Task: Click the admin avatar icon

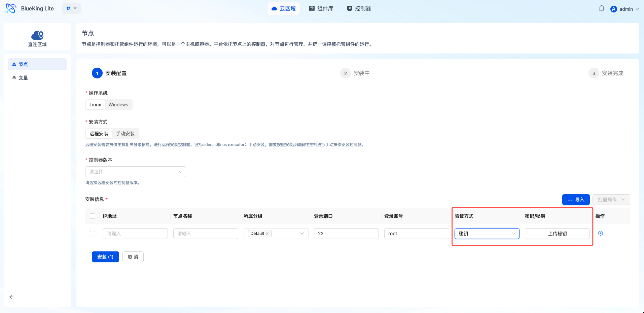Action: pyautogui.click(x=614, y=9)
